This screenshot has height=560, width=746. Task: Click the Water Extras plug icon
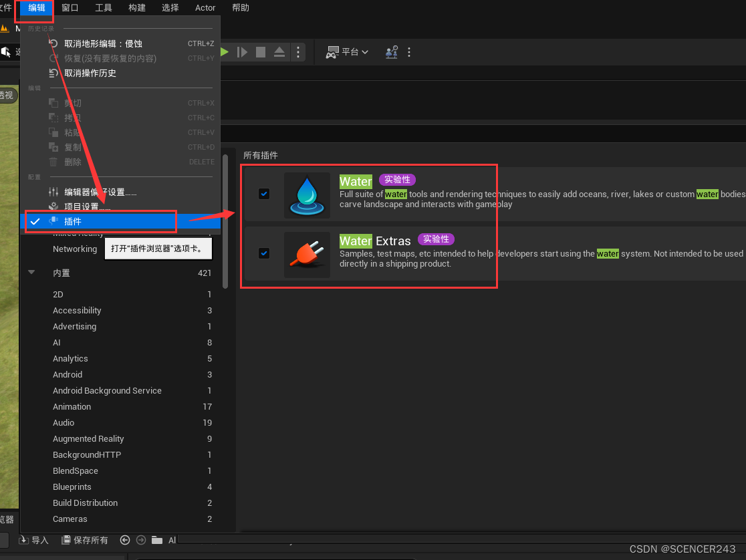click(307, 255)
